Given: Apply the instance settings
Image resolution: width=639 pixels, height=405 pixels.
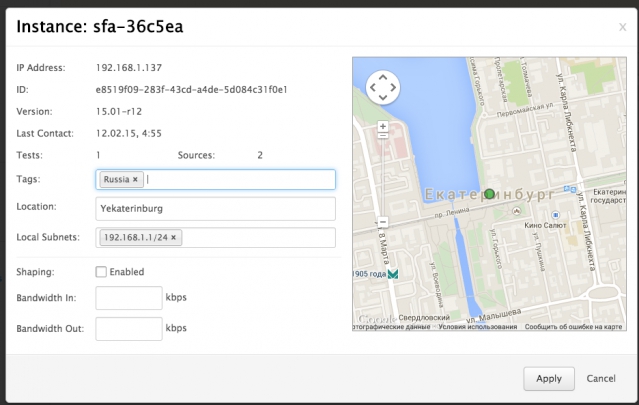Looking at the screenshot, I should click(549, 379).
